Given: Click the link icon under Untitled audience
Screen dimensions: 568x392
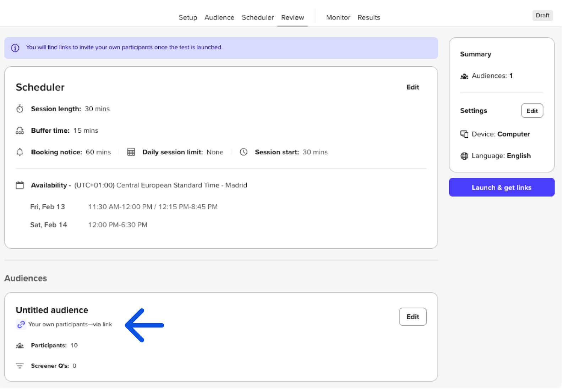Looking at the screenshot, I should [21, 324].
